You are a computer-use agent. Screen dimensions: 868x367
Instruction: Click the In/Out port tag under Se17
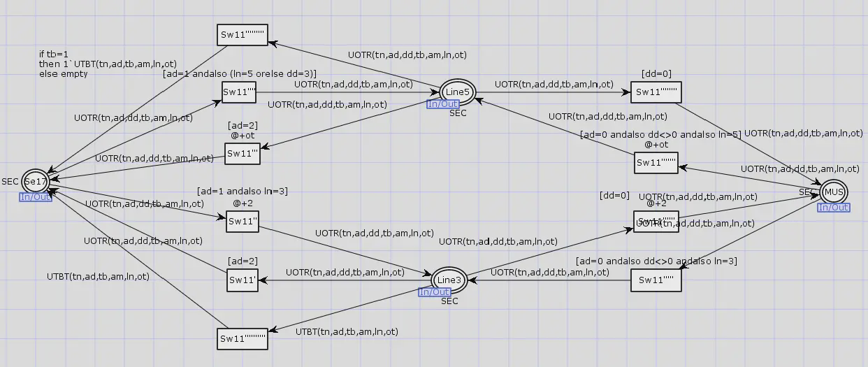click(x=36, y=196)
